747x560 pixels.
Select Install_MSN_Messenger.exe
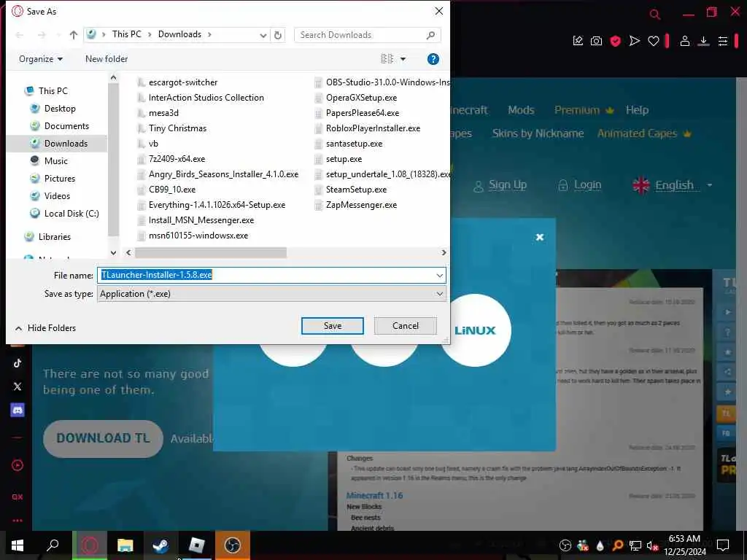pyautogui.click(x=201, y=220)
